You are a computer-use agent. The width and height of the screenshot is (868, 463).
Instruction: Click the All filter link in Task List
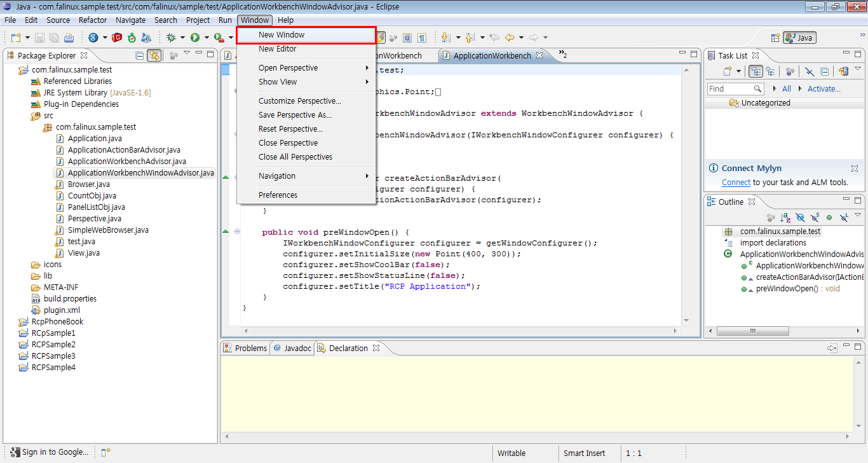[x=787, y=89]
